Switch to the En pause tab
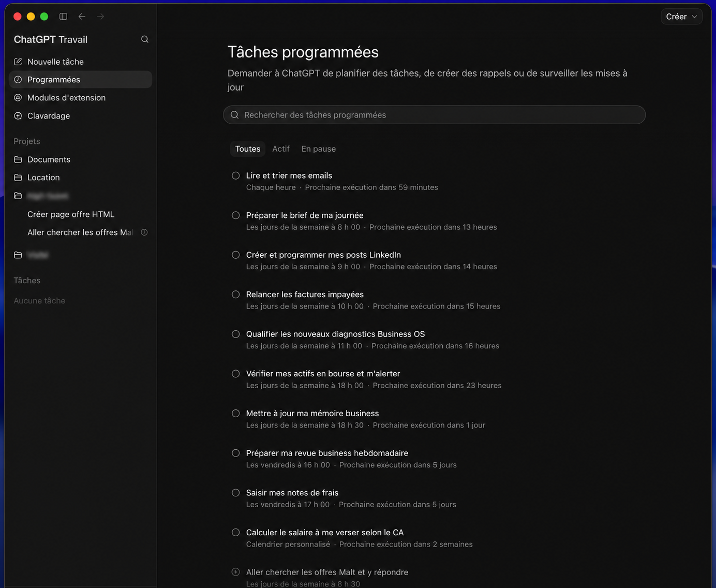The image size is (716, 588). coord(319,149)
